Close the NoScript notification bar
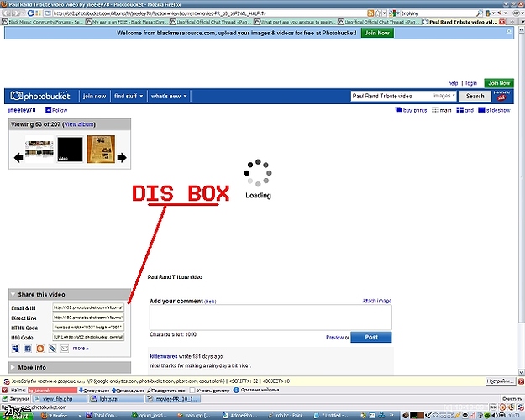 click(x=521, y=381)
